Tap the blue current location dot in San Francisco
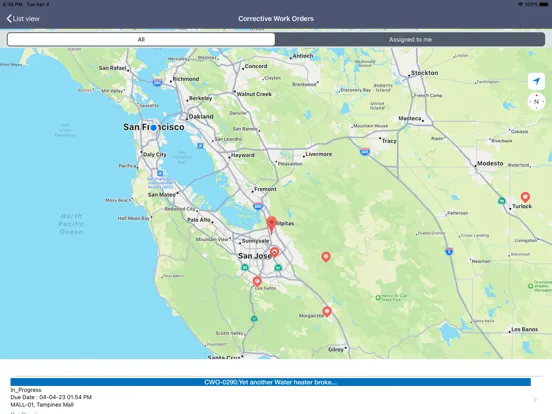 coord(153,128)
